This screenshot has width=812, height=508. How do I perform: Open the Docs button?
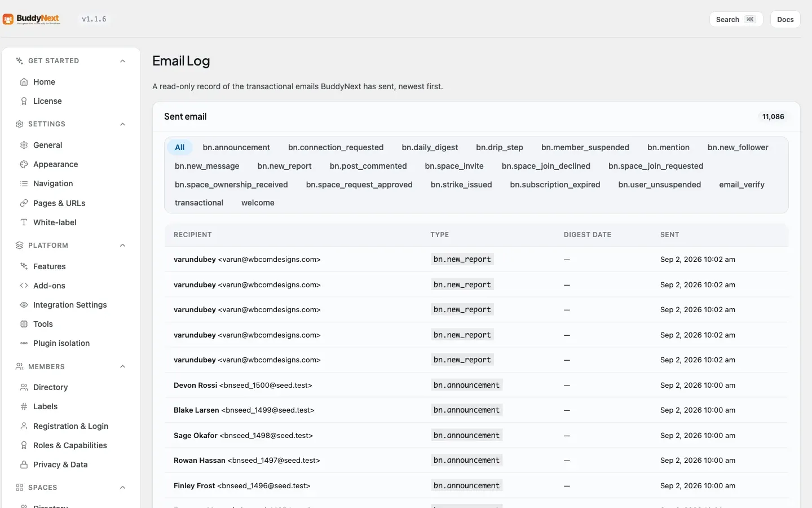[785, 19]
